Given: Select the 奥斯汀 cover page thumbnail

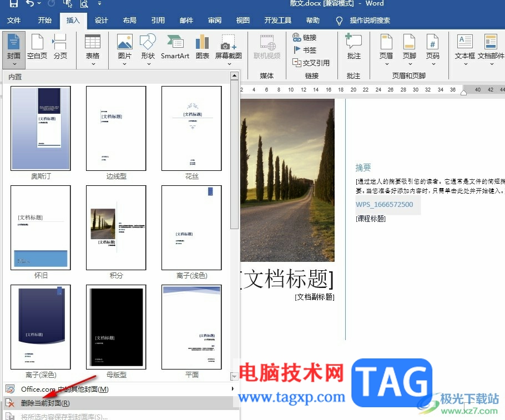Looking at the screenshot, I should click(x=41, y=128).
